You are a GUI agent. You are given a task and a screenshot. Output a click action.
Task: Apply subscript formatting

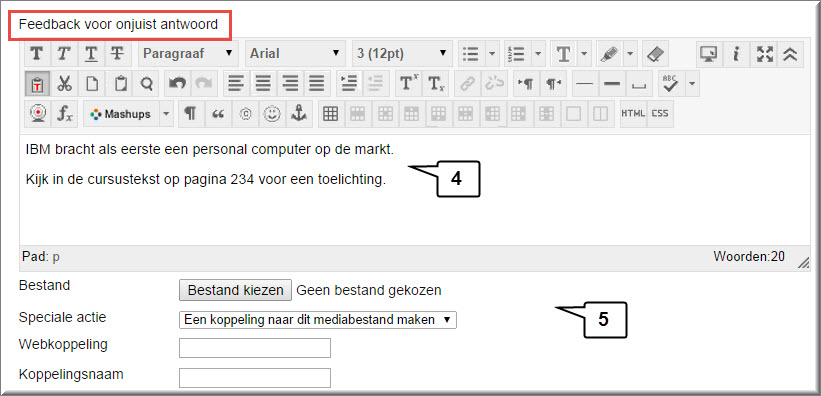(x=436, y=84)
